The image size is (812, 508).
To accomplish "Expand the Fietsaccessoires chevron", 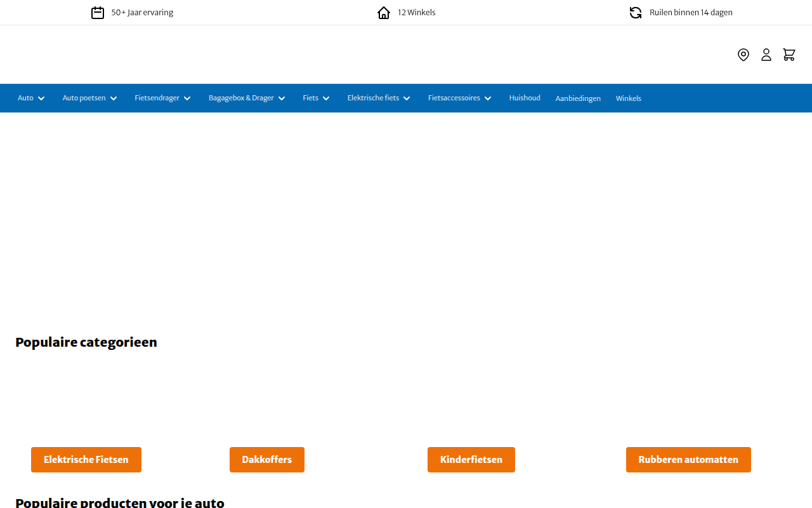I will click(x=488, y=98).
